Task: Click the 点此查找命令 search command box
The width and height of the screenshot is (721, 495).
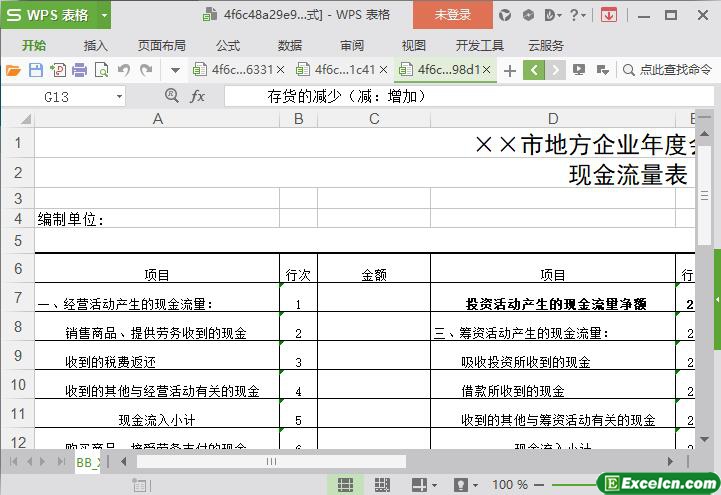Action: pyautogui.click(x=668, y=70)
